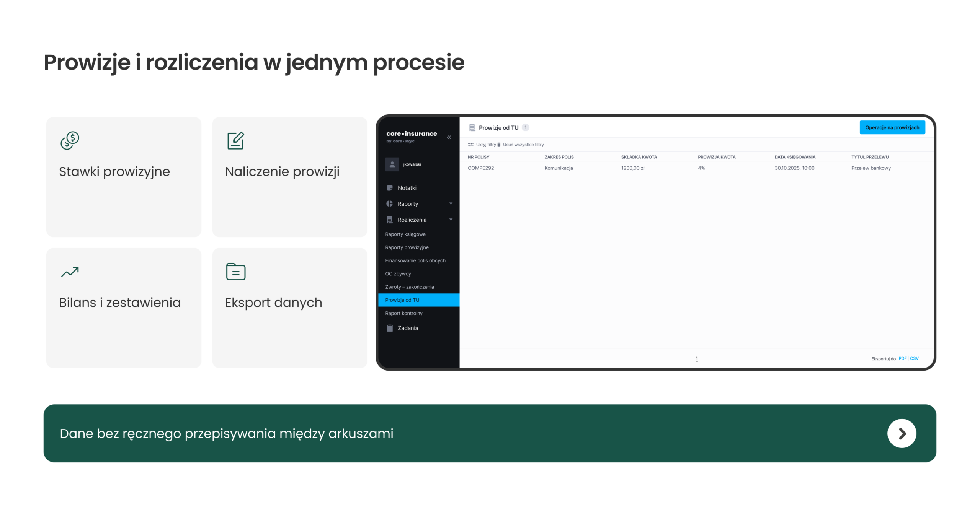Click the Operacje na prowizjach button
Viewport: 980px width, 506px height.
pyautogui.click(x=892, y=127)
